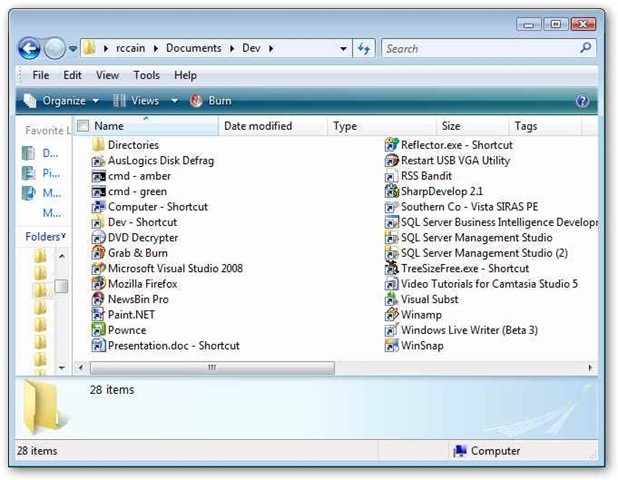618x480 pixels.
Task: Click the Winamp shortcut icon
Action: pyautogui.click(x=392, y=315)
